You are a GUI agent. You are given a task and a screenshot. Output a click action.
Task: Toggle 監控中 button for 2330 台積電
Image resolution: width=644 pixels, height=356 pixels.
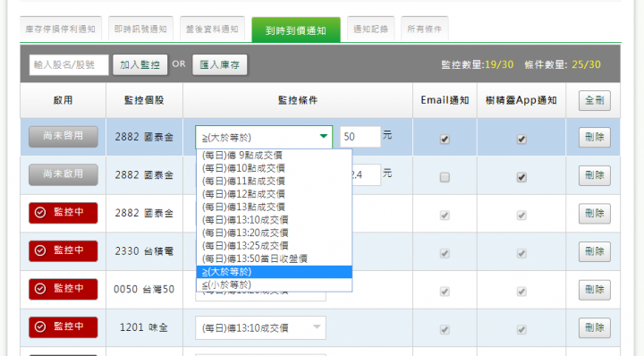point(64,250)
